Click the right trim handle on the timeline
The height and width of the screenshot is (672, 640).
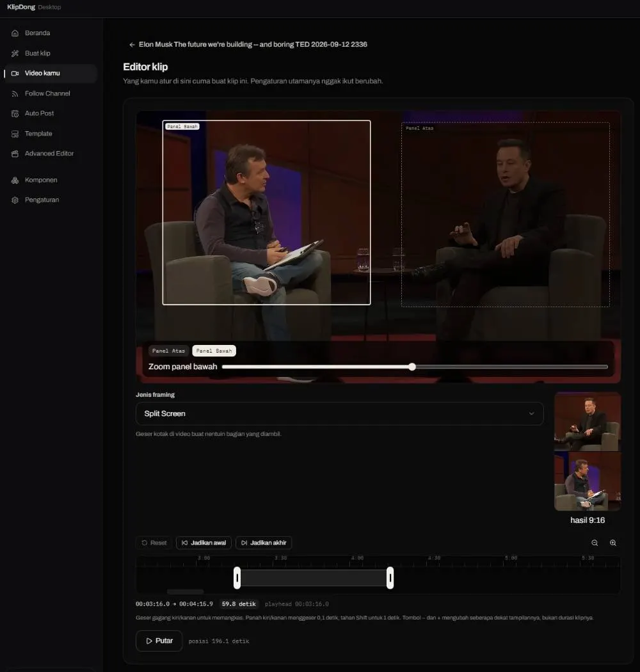390,578
